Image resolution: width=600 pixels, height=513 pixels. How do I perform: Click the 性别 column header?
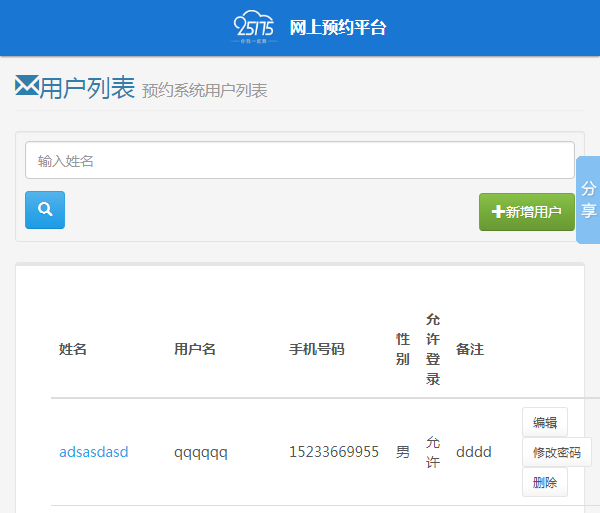point(402,349)
